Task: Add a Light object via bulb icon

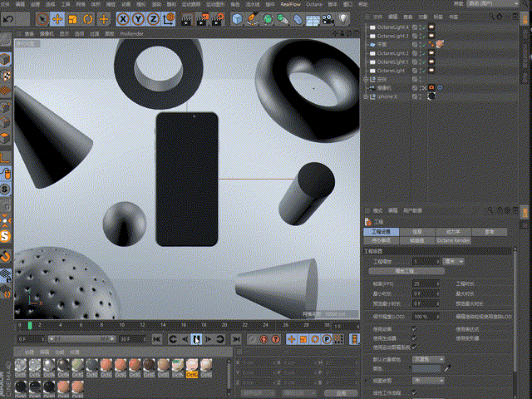Action: (343, 18)
